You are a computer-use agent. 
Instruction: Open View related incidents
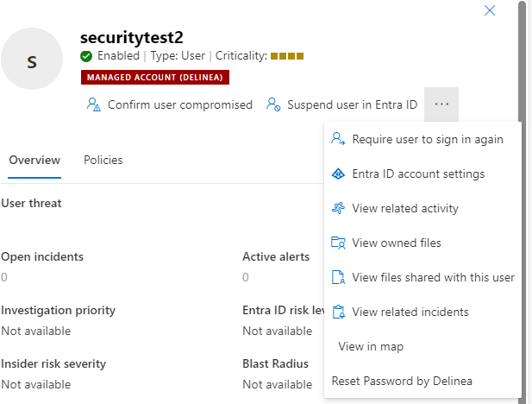click(x=422, y=312)
